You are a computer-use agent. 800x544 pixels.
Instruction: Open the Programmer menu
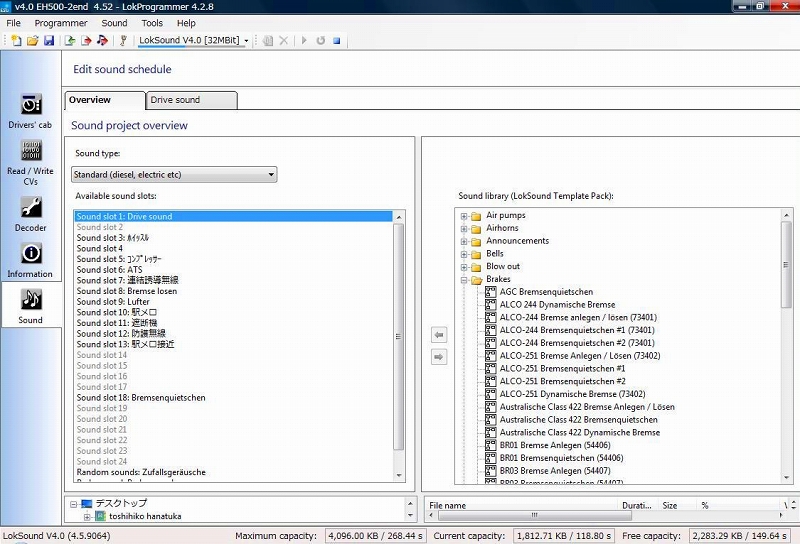coord(61,23)
